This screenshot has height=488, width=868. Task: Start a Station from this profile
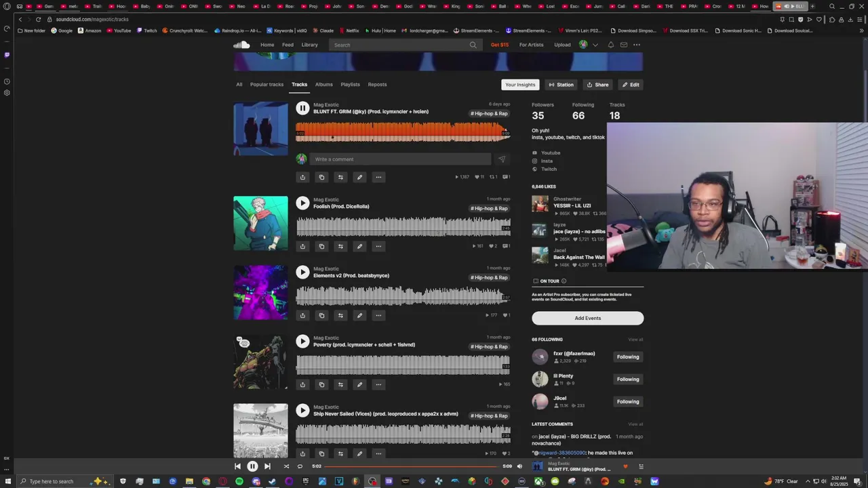561,85
